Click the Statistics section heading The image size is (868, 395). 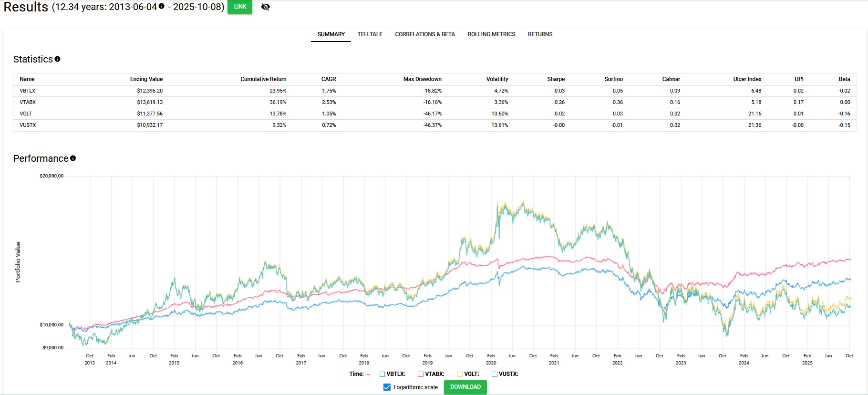tap(33, 59)
